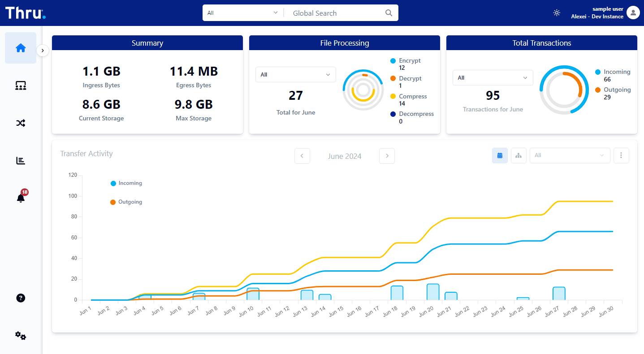
Task: Click the Incoming legend color dot in chart
Action: click(113, 183)
